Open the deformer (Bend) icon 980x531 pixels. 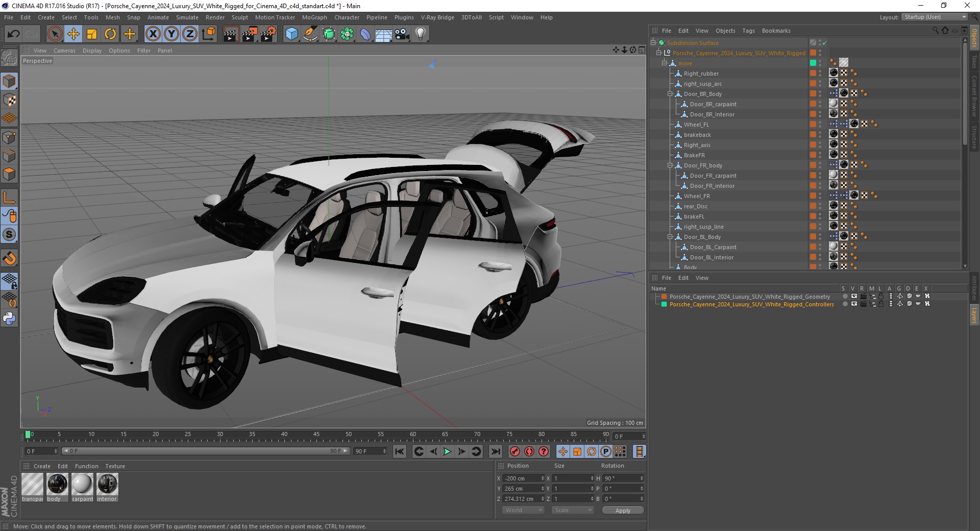click(365, 34)
